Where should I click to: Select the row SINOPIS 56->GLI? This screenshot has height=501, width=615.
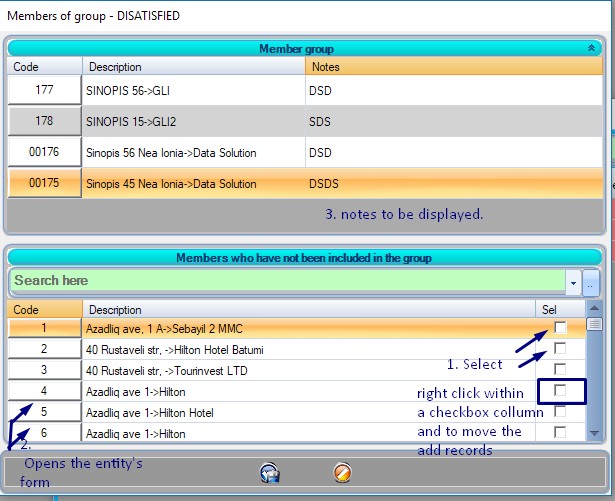[x=194, y=90]
